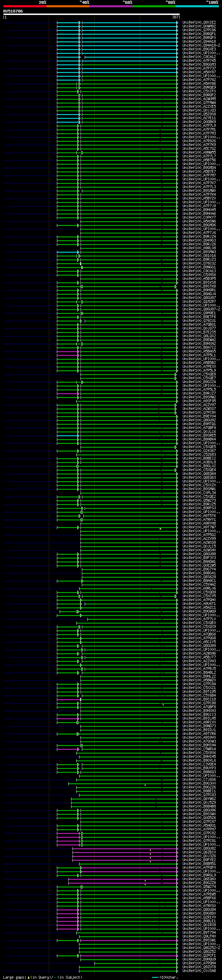Click the orange ~40% identity legend bar

click(x=68, y=6)
